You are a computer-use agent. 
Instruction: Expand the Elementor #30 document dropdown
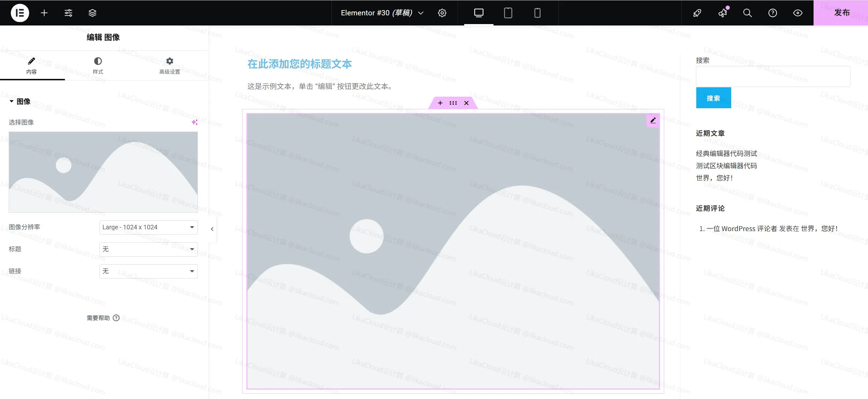point(421,13)
